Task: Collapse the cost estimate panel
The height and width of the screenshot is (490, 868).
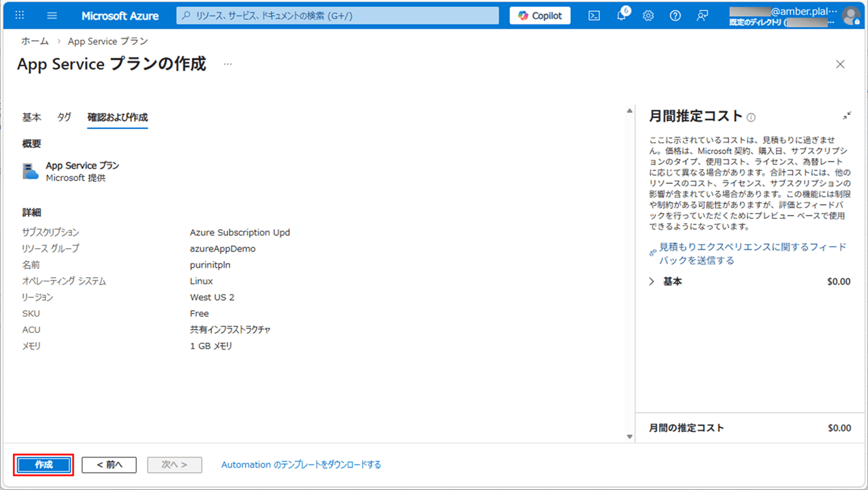Action: [846, 116]
